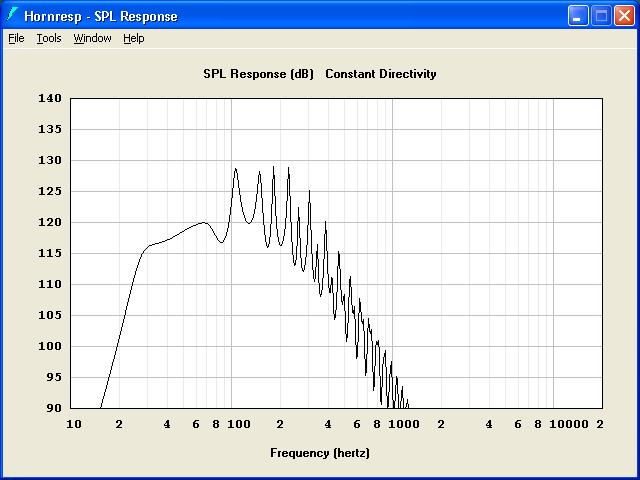This screenshot has height=480, width=640.
Task: Open the Window menu
Action: pyautogui.click(x=92, y=38)
